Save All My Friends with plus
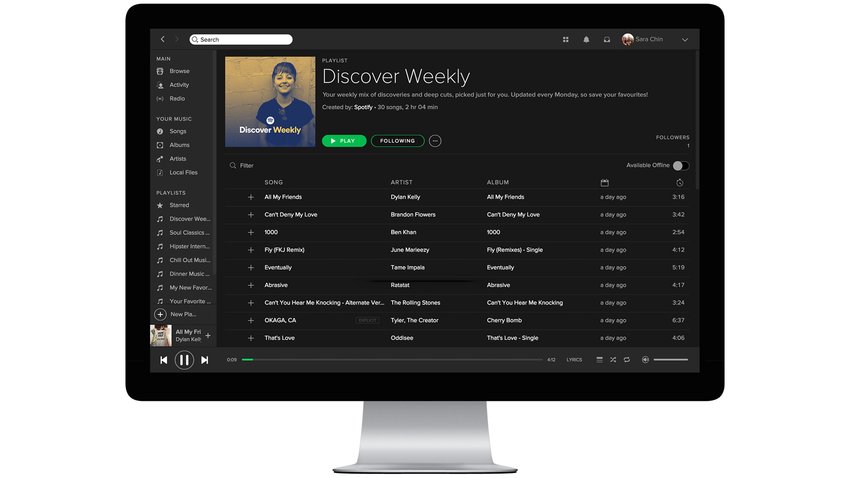This screenshot has height=478, width=850. [251, 197]
